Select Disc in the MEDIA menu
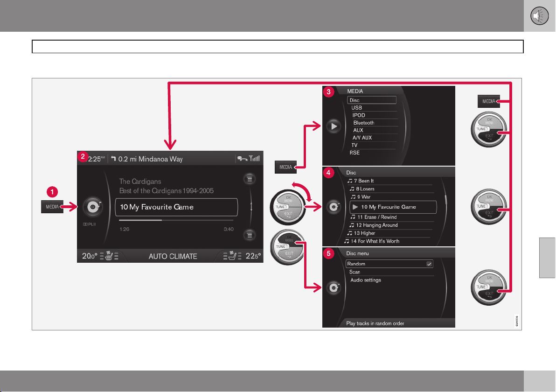 tap(372, 100)
